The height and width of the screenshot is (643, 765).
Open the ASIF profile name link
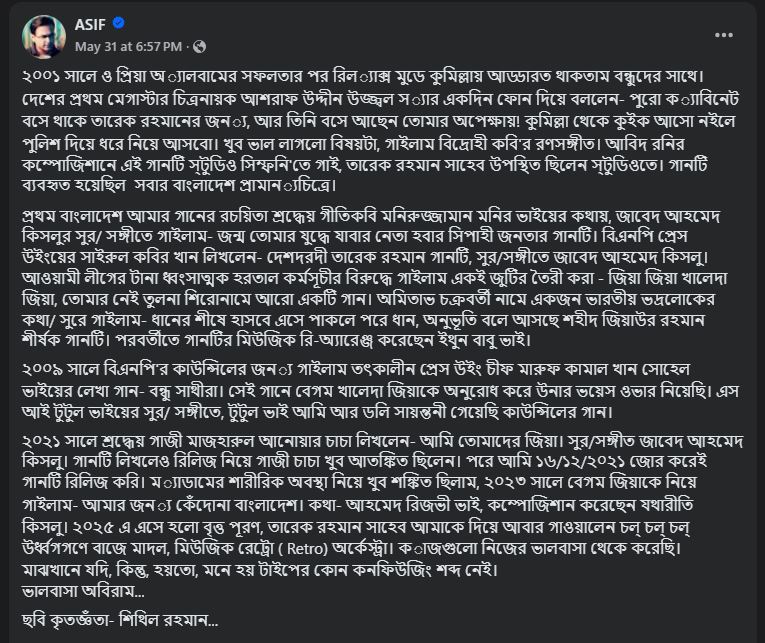(91, 25)
